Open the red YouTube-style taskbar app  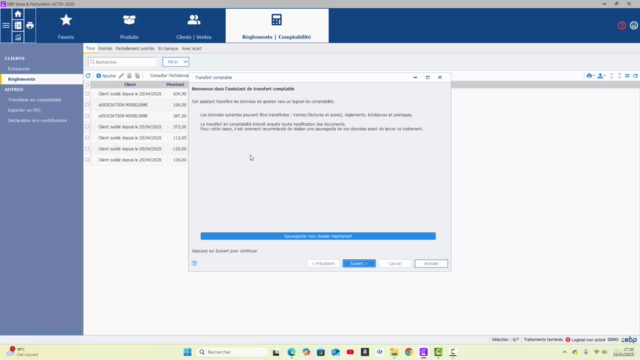point(350,352)
